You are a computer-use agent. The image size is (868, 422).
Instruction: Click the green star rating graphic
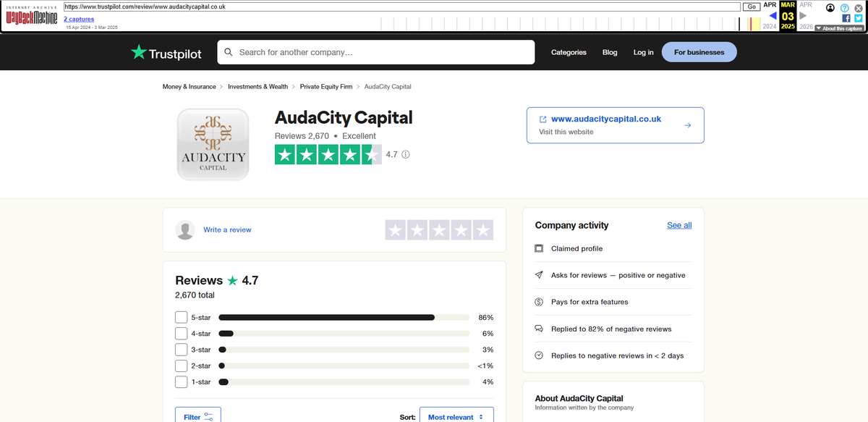328,154
